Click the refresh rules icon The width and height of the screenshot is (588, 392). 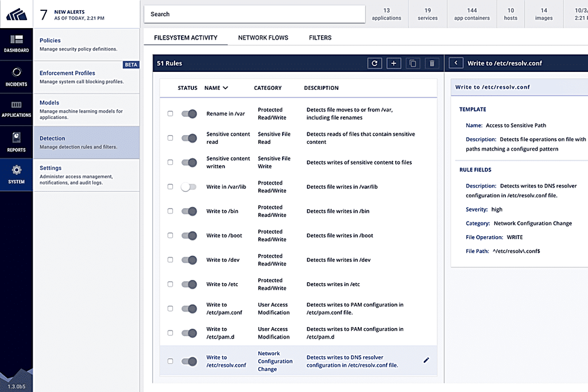[x=374, y=63]
